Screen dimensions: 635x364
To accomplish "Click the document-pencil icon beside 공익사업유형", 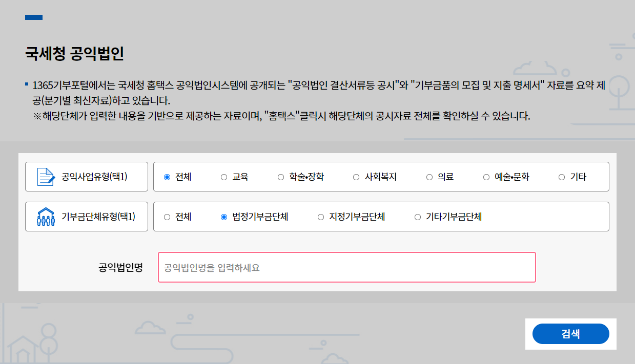I will 46,177.
